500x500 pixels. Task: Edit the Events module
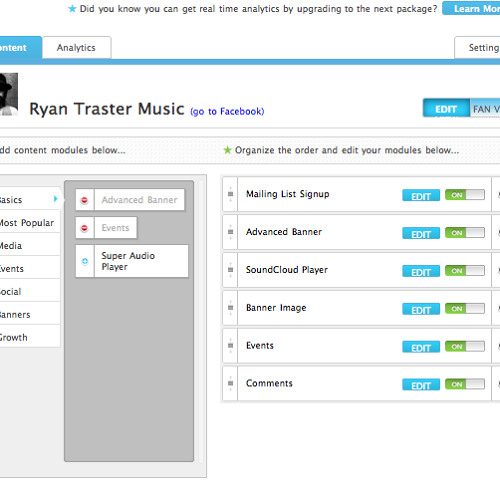coord(421,347)
